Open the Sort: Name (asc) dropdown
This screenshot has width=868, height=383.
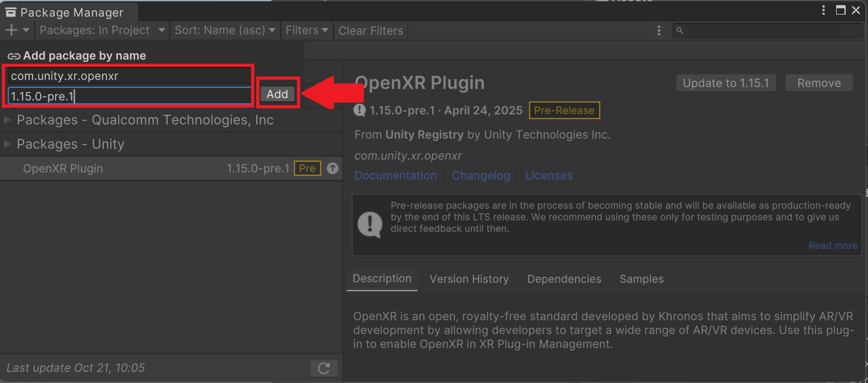pyautogui.click(x=225, y=30)
